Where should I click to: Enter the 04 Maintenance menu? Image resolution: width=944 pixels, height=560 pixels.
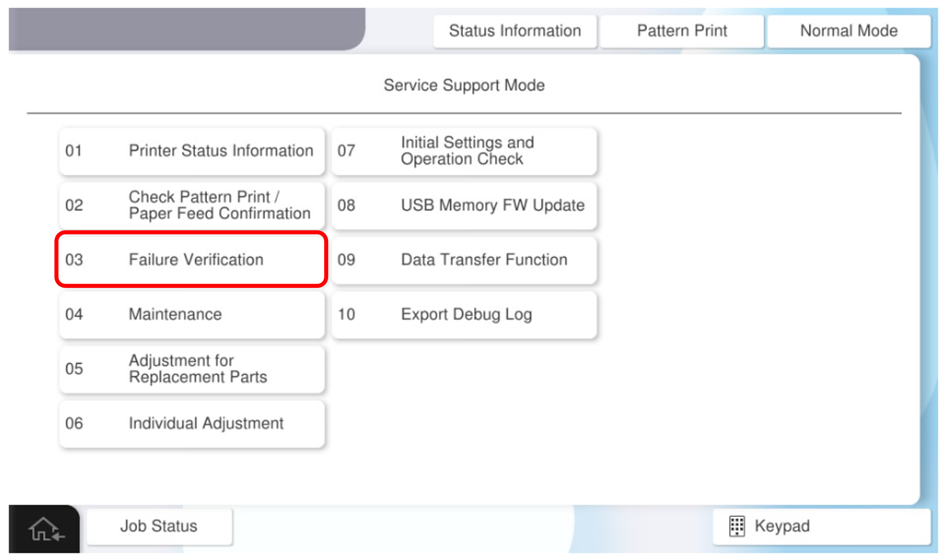tap(192, 314)
